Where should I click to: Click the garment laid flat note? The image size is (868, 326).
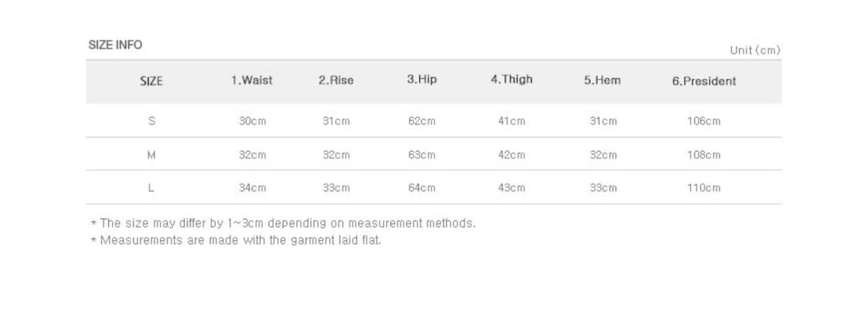pyautogui.click(x=236, y=240)
